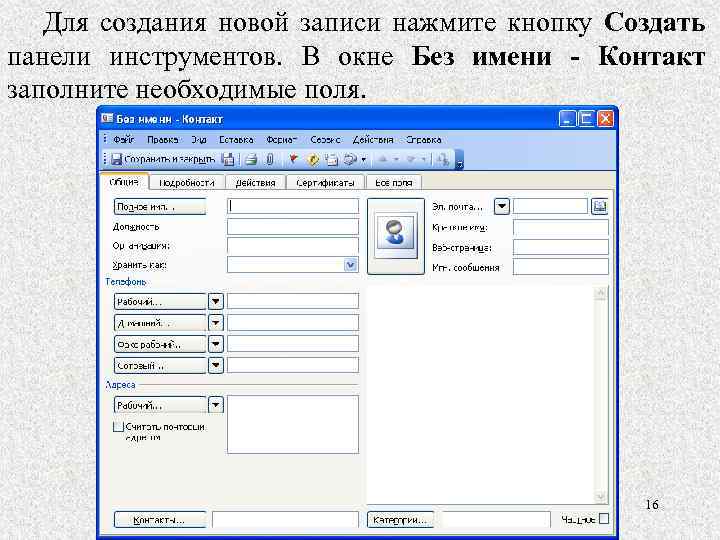Screen dimensions: 720x540
Task: Click the address book icon beside e-mail field
Action: (600, 206)
